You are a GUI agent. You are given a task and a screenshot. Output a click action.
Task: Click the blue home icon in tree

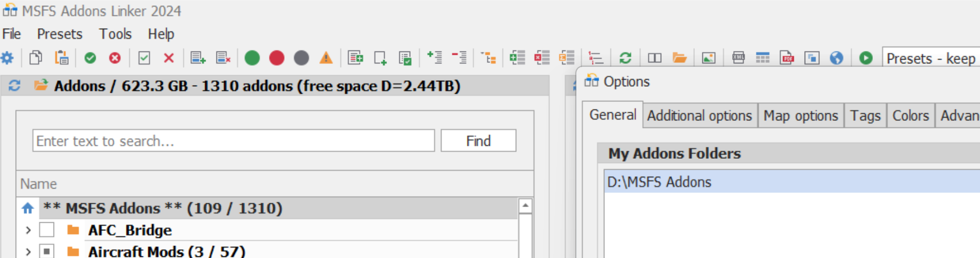tap(28, 208)
